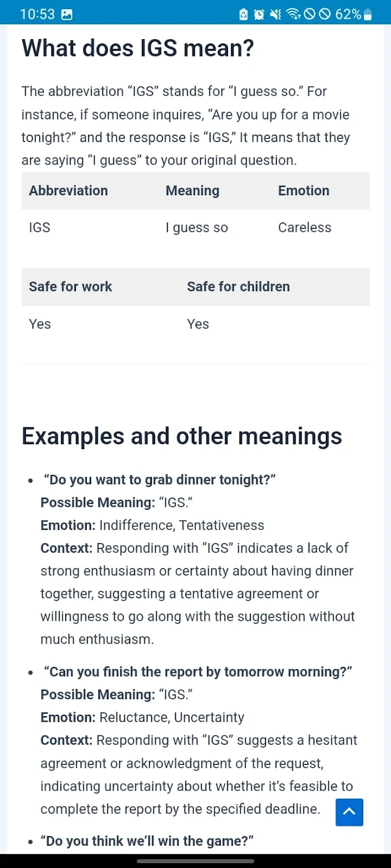
Task: Tap the scroll-to-top arrow button
Action: coord(349,812)
